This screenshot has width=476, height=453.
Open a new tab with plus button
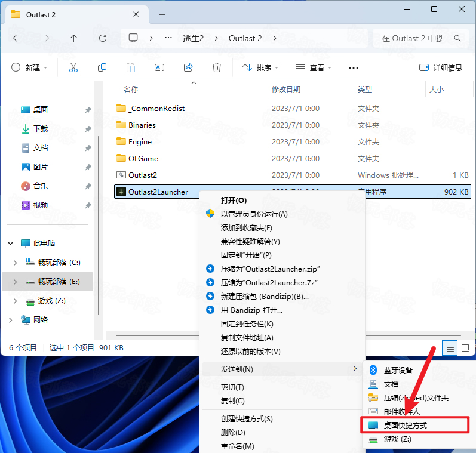click(x=162, y=14)
